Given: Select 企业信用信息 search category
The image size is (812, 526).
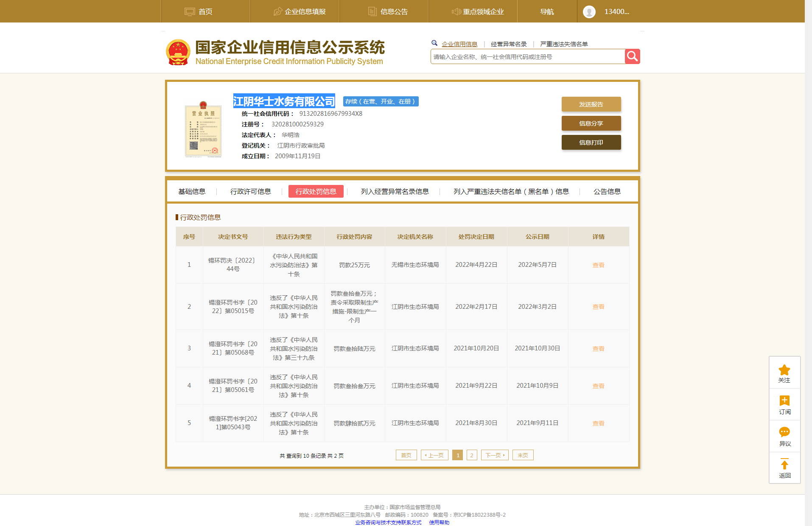Looking at the screenshot, I should point(459,44).
